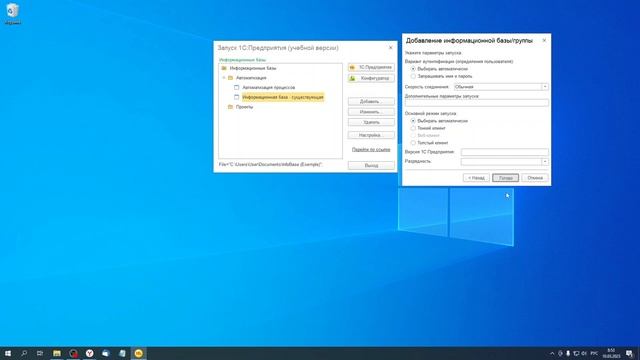The image size is (640, 360).
Task: Select the Автоматизация folder row
Action: point(251,78)
